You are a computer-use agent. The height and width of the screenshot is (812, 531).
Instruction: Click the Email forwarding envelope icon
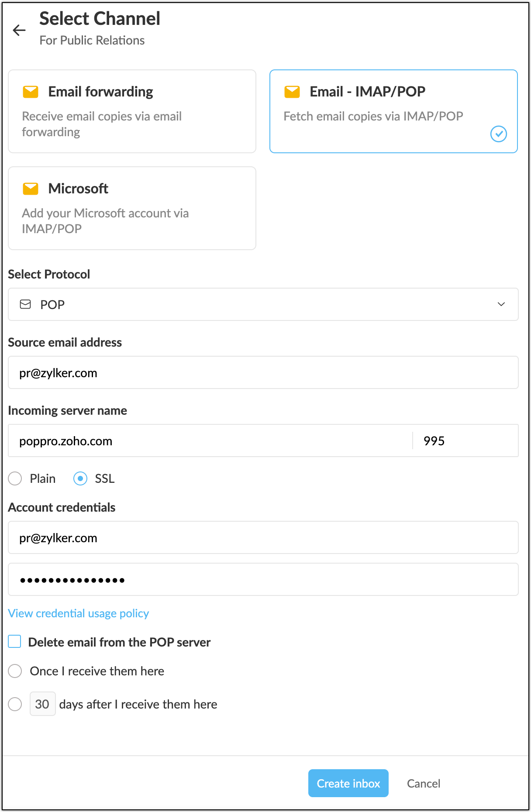31,92
